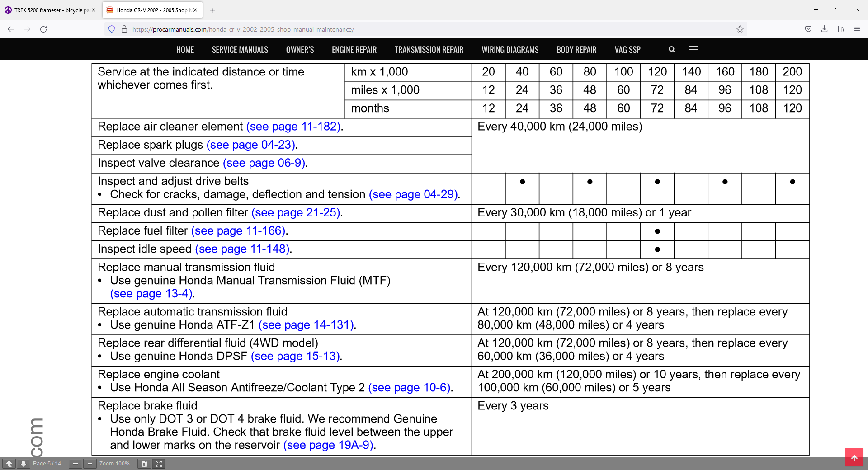Toggle fullscreen mode in the viewer
The image size is (868, 470).
tap(159, 463)
